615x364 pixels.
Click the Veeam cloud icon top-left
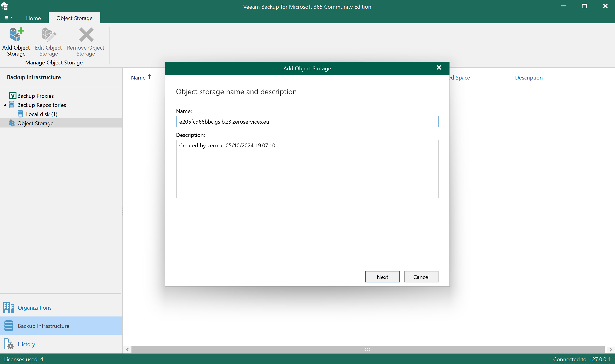(x=5, y=6)
